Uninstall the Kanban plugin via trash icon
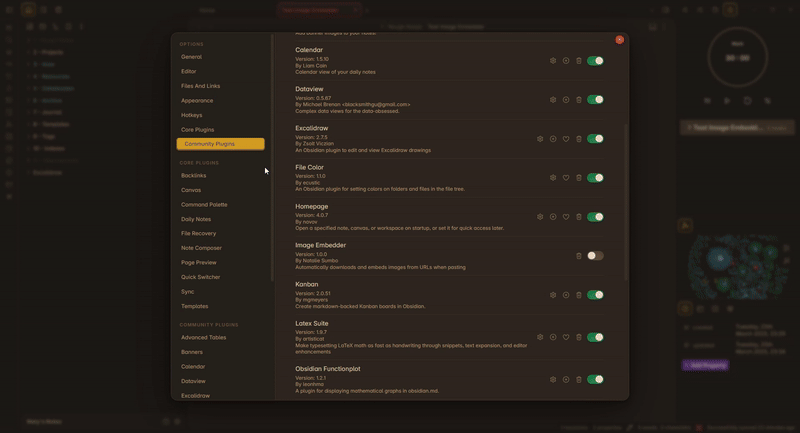This screenshot has width=800, height=433. (579, 295)
